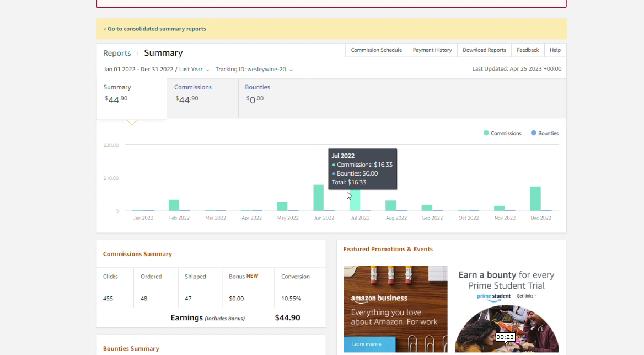Go to Reports breadcrumb
The image size is (644, 355).
click(x=117, y=53)
